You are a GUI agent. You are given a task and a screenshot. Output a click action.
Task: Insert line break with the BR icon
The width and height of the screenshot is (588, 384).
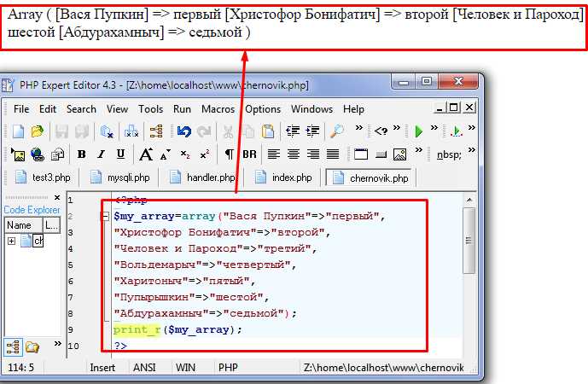[x=249, y=154]
